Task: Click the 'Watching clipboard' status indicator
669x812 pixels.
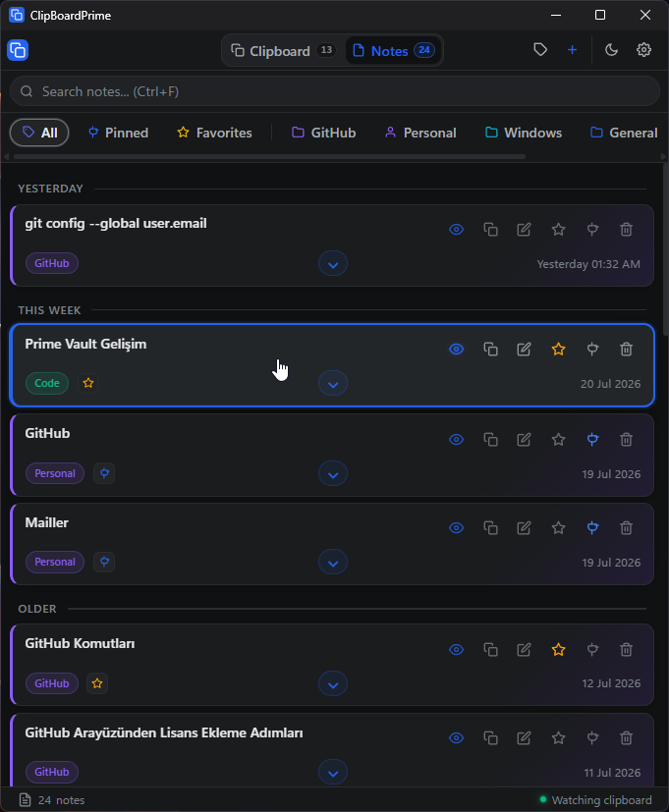Action: point(596,800)
